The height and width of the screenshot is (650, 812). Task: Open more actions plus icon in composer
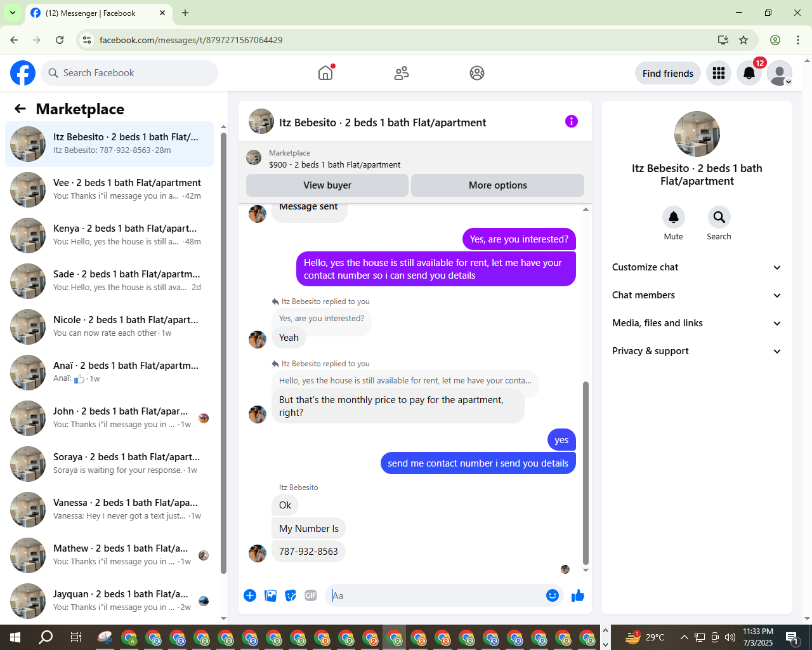tap(250, 595)
